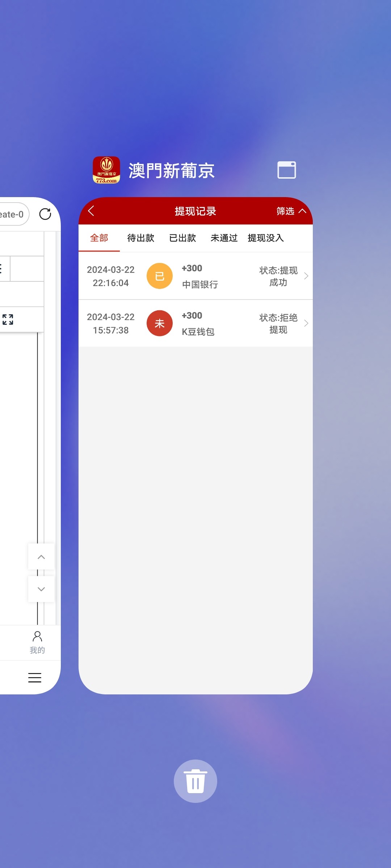The width and height of the screenshot is (391, 868).
Task: Open details chevron for 拒绝提现 record
Action: (x=306, y=323)
